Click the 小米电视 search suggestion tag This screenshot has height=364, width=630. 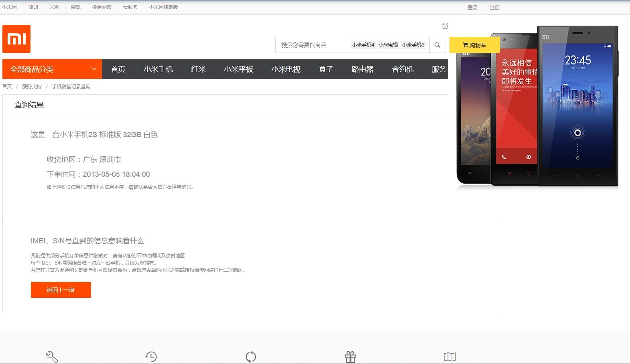coord(388,45)
